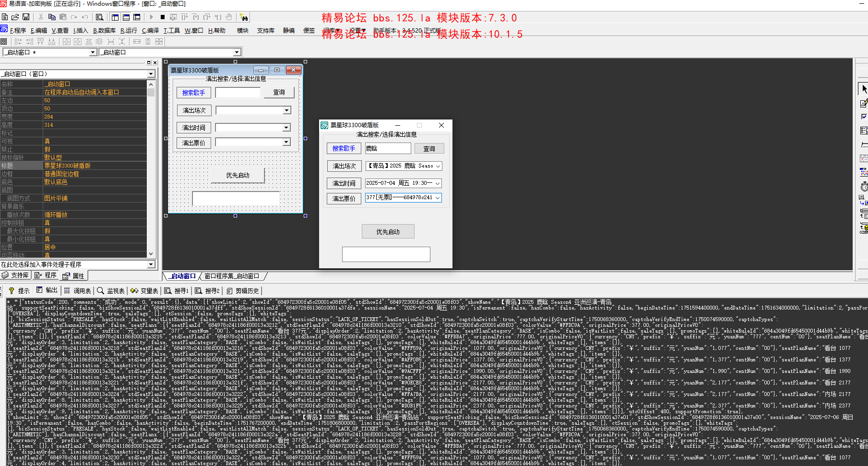868x466 pixels.
Task: Open the 演出场次 dropdown showing 【青岛】2025 鹿晗
Action: [438, 166]
